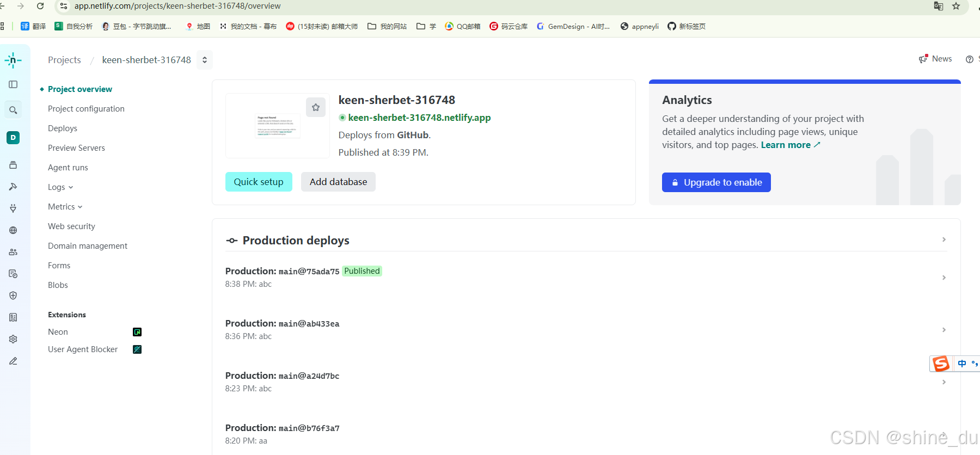980x455 pixels.
Task: Open the hammer builds icon in sidebar
Action: (x=13, y=187)
